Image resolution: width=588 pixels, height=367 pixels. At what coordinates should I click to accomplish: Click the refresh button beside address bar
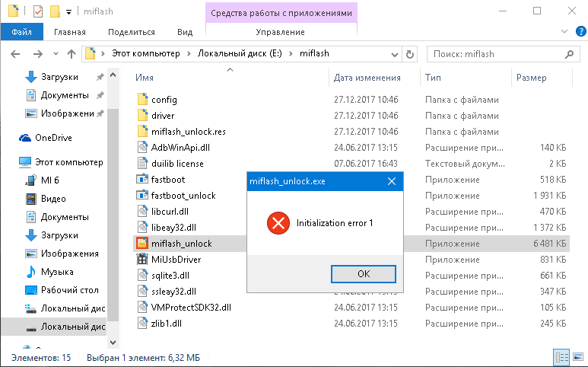coord(411,55)
